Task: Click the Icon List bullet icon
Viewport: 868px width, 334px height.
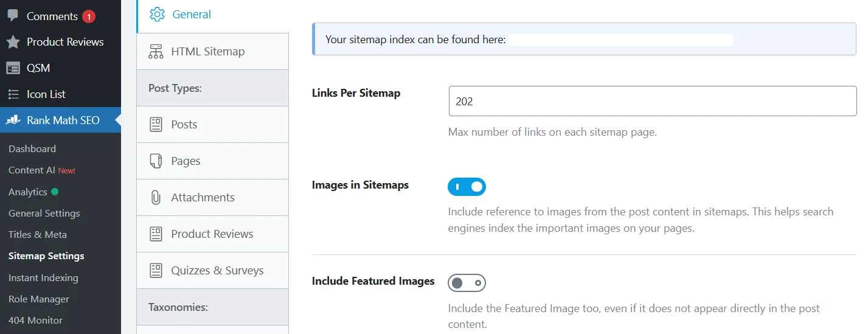Action: [x=13, y=94]
